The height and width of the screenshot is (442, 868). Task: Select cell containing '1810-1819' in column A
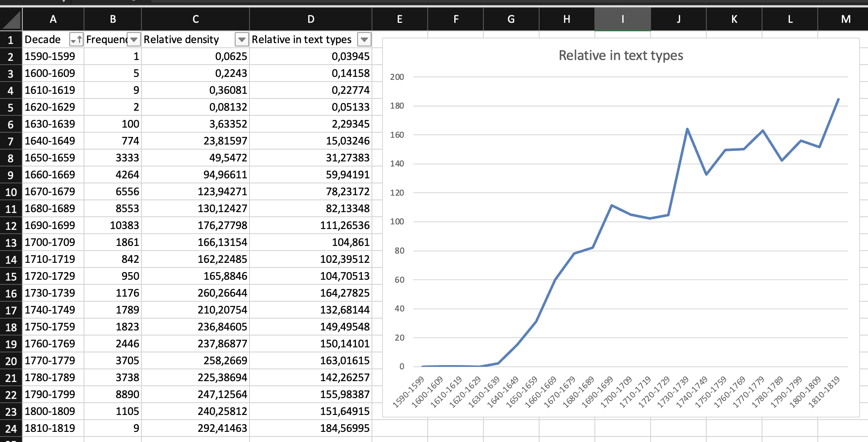coord(53,428)
